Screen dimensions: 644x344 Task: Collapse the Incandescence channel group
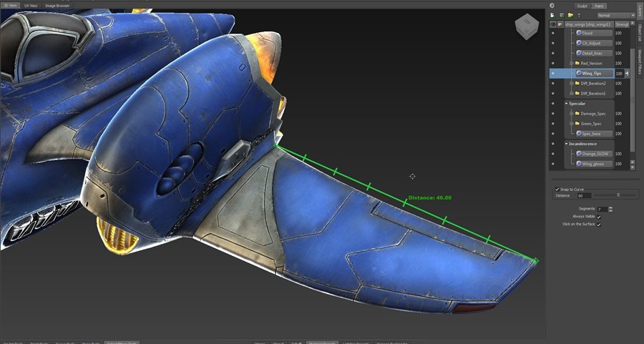567,144
